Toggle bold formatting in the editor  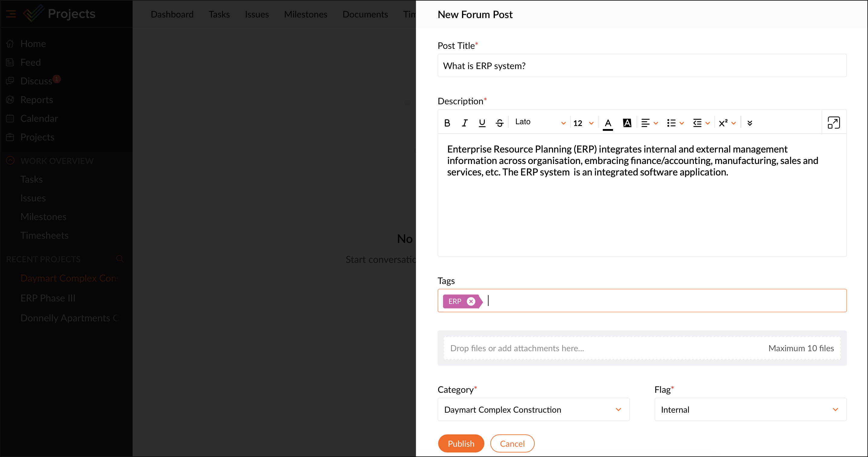[447, 123]
